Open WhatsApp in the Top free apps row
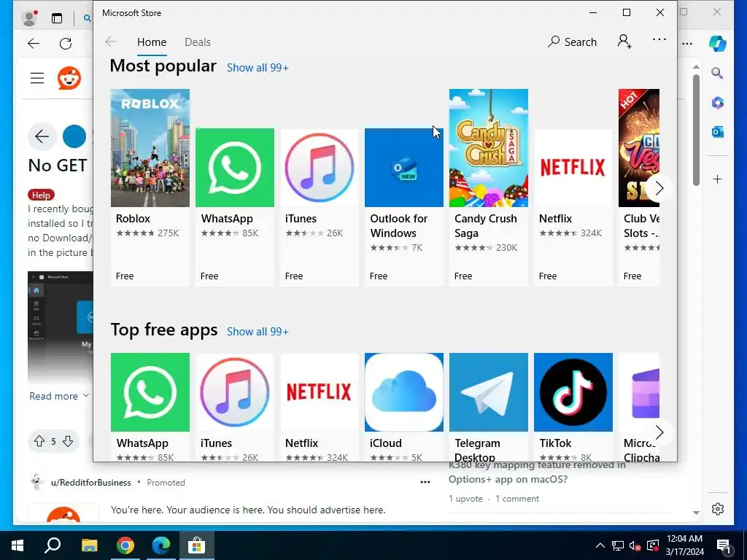747x560 pixels. 150,407
